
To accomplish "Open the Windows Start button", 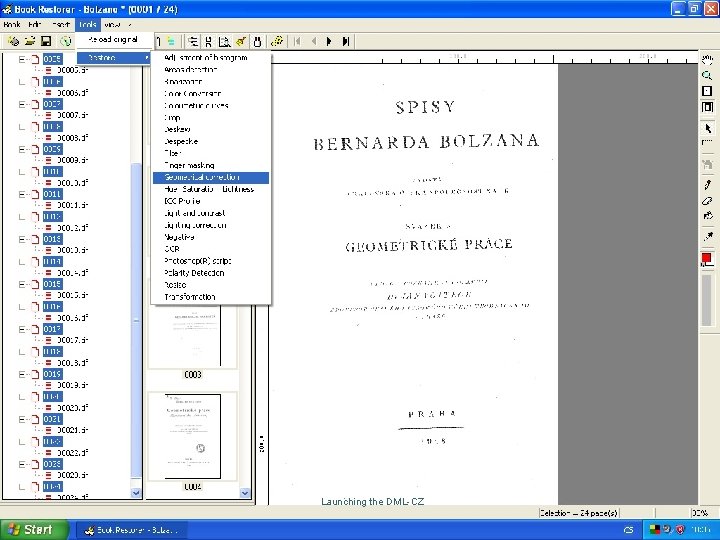I will 34,530.
